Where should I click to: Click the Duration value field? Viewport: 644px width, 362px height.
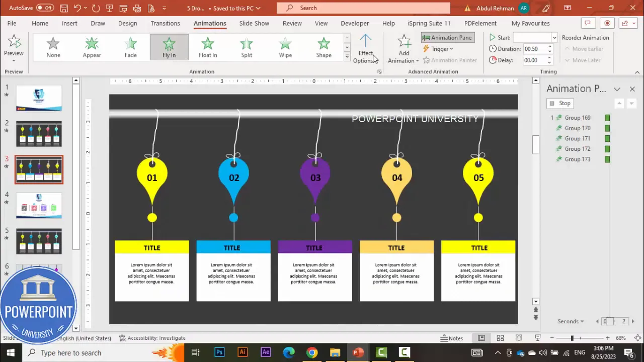tap(534, 49)
